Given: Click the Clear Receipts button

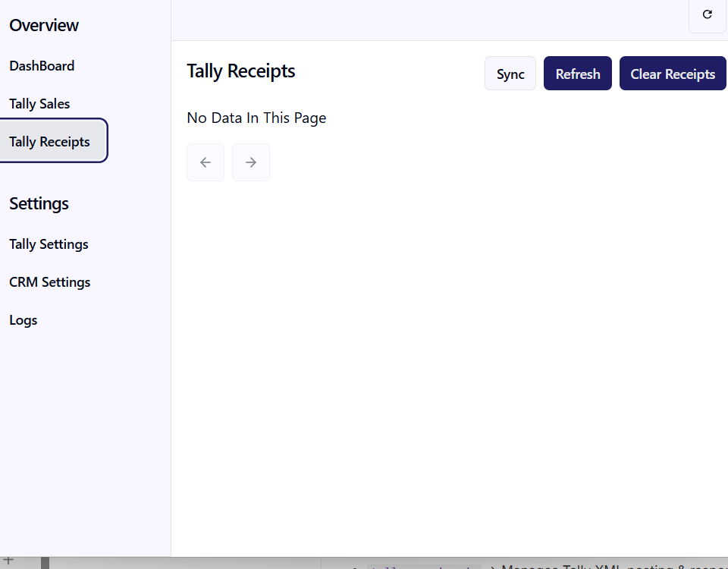Looking at the screenshot, I should pyautogui.click(x=673, y=74).
